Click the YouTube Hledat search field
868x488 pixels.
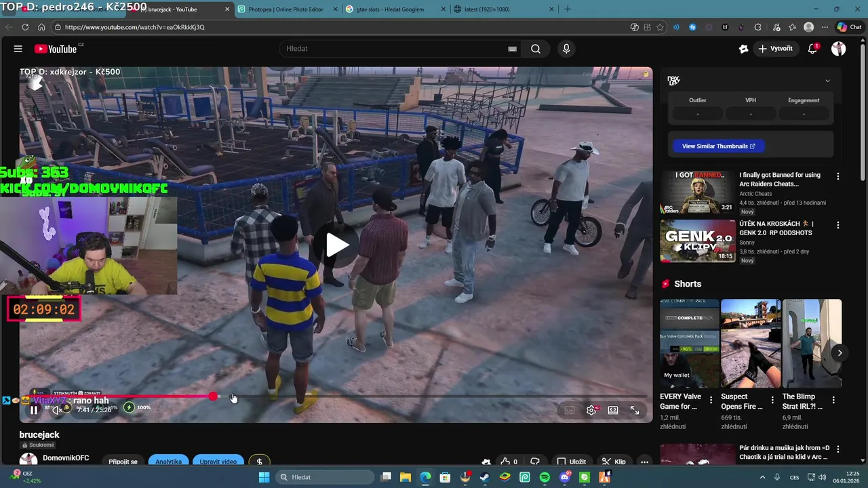400,49
